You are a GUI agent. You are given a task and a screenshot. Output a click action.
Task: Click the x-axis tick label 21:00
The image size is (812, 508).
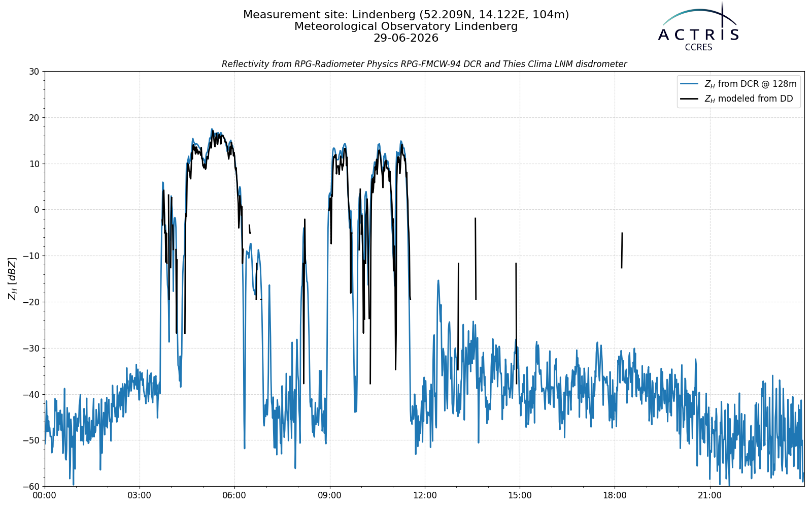point(709,495)
